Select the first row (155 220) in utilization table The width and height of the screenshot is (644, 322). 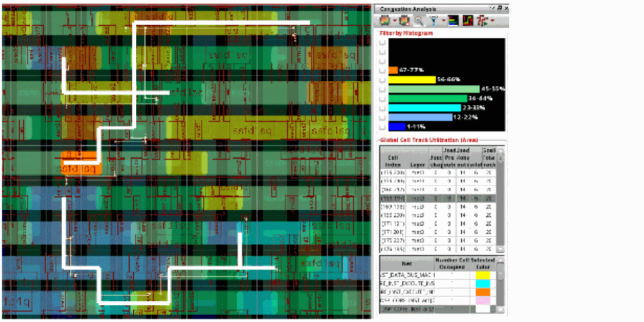pos(438,173)
